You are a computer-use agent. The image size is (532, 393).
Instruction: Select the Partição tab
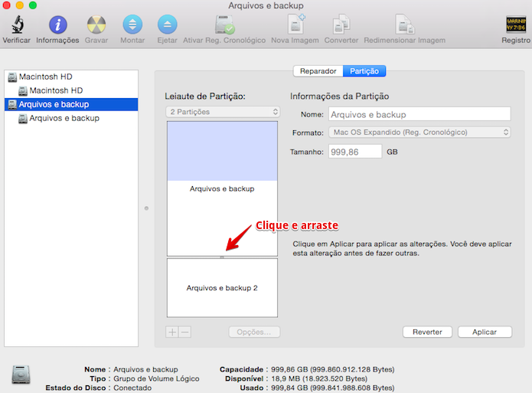tap(364, 71)
